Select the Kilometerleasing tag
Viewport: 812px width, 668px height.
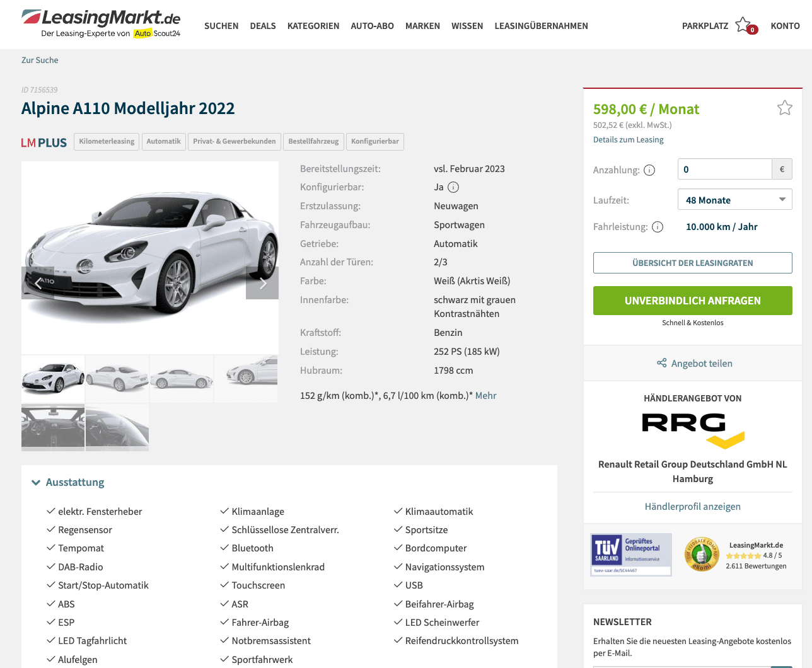click(x=107, y=141)
